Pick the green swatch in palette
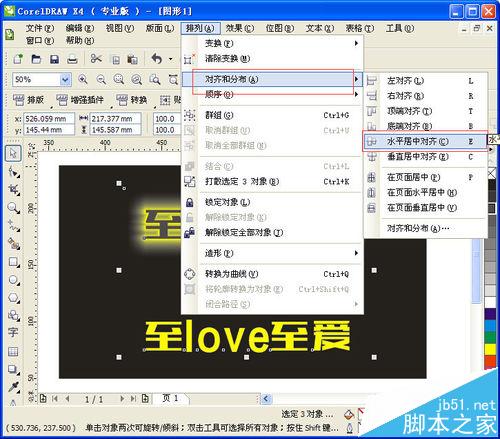The height and width of the screenshot is (439, 500). tap(490, 337)
